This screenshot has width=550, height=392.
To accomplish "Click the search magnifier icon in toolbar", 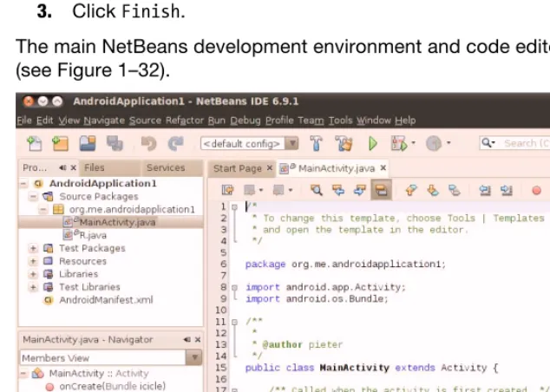I will [488, 143].
